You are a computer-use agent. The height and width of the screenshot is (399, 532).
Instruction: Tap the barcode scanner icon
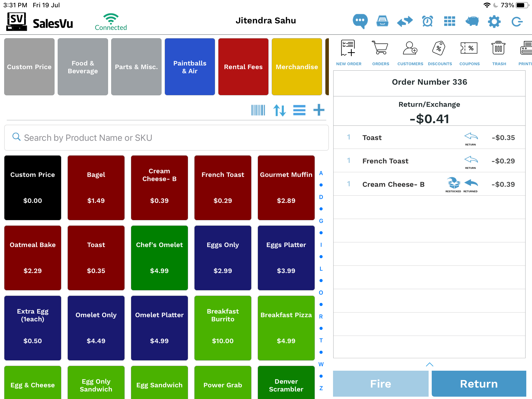pyautogui.click(x=258, y=110)
